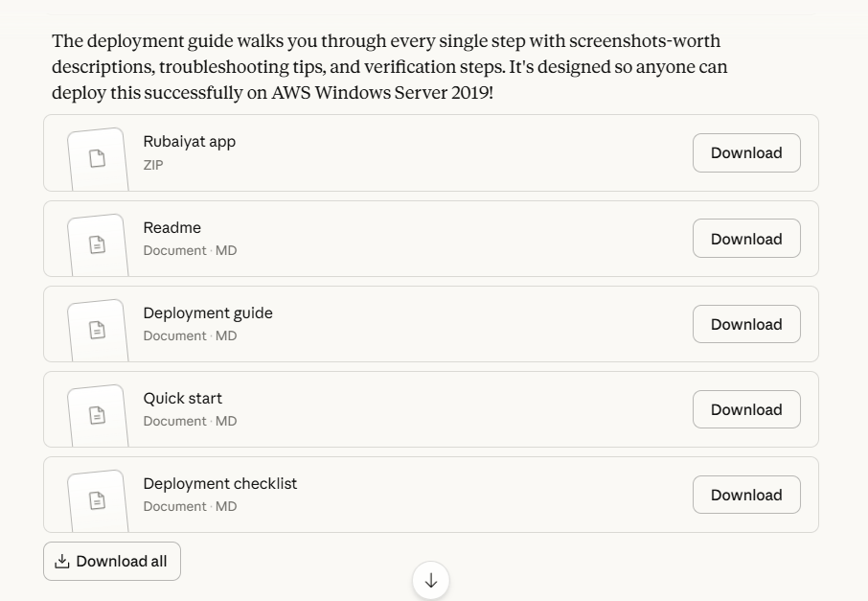868x601 pixels.
Task: Click the Quick start document icon
Action: 97,415
